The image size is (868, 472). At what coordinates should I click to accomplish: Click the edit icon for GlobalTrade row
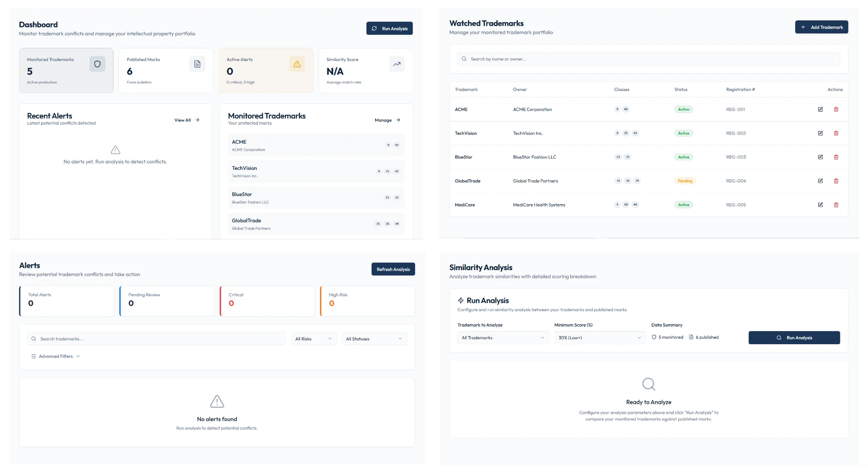tap(820, 181)
